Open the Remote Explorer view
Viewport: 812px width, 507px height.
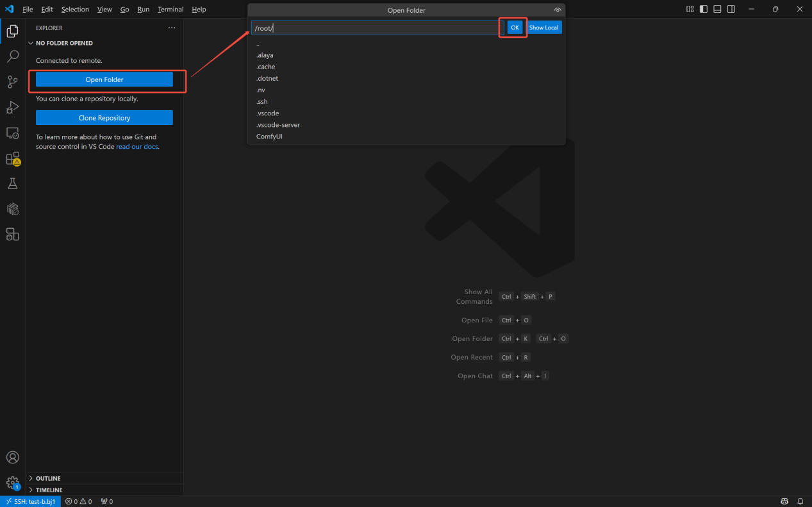[x=13, y=133]
